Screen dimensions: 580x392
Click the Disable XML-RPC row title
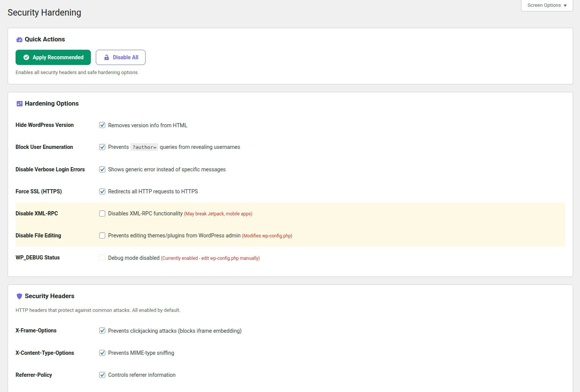click(37, 213)
